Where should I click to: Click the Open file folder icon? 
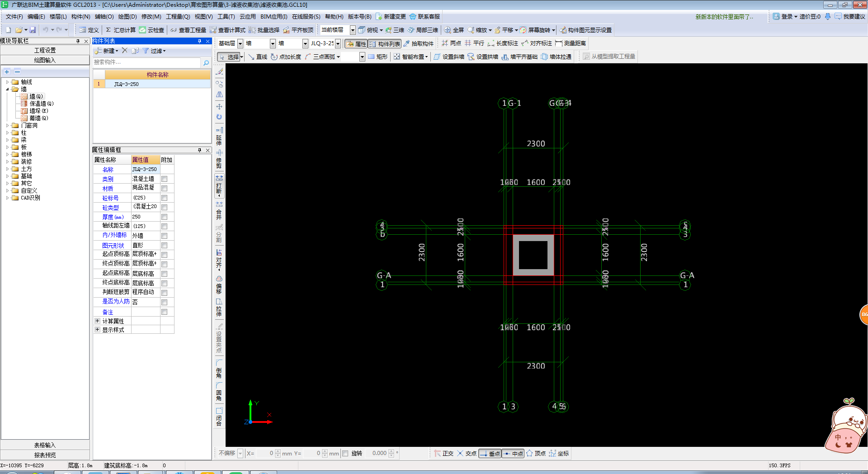19,30
